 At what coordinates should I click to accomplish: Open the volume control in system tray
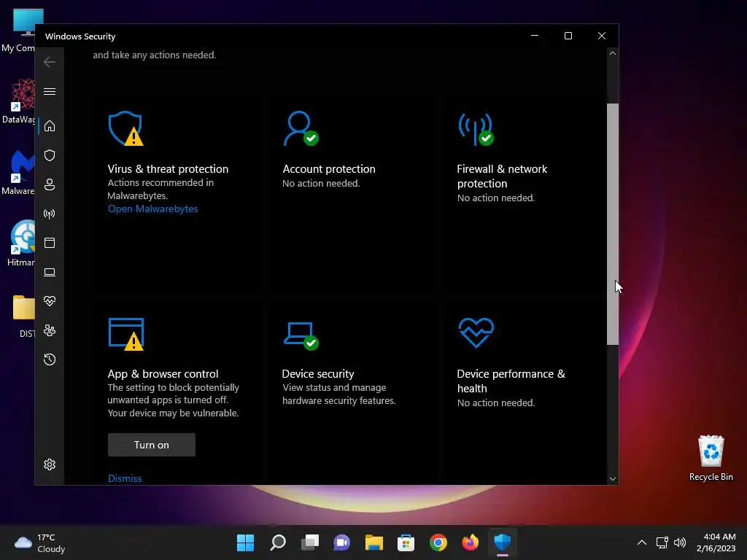pyautogui.click(x=681, y=542)
